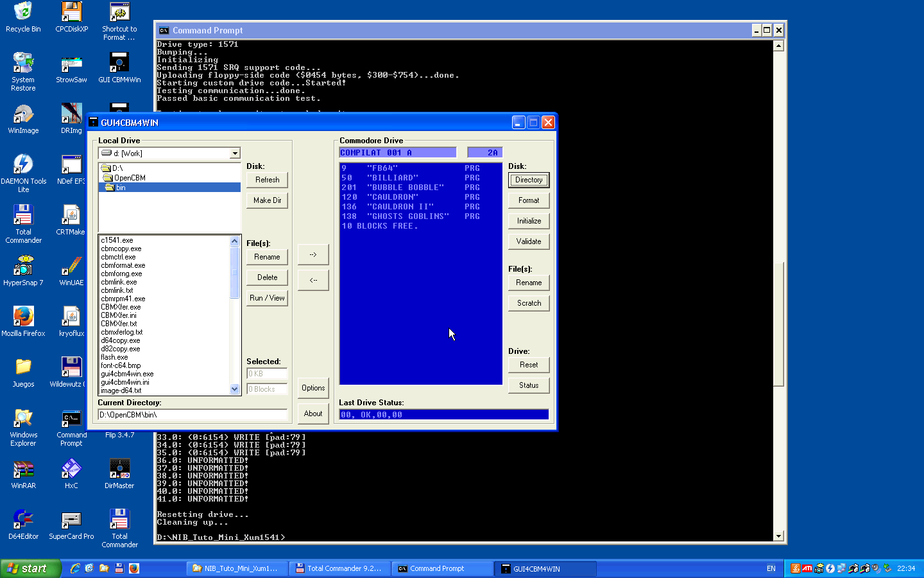Click the local Delete button
The height and width of the screenshot is (578, 924).
(267, 277)
